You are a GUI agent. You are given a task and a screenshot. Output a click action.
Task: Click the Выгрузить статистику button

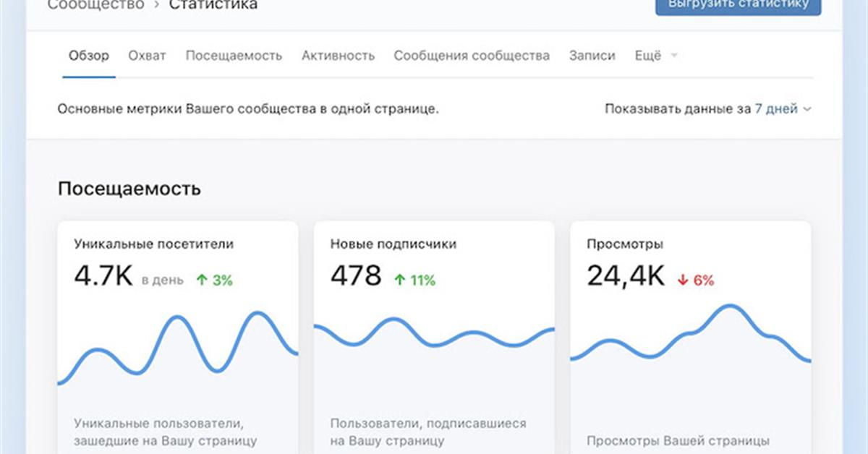click(x=738, y=6)
